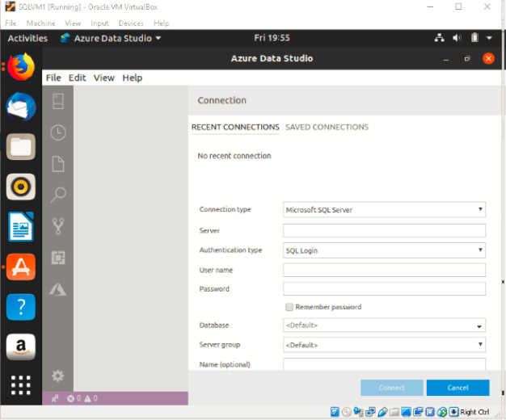Click VirtualBox shared folders status icon
Screen dimensions: 506x420
click(x=394, y=412)
